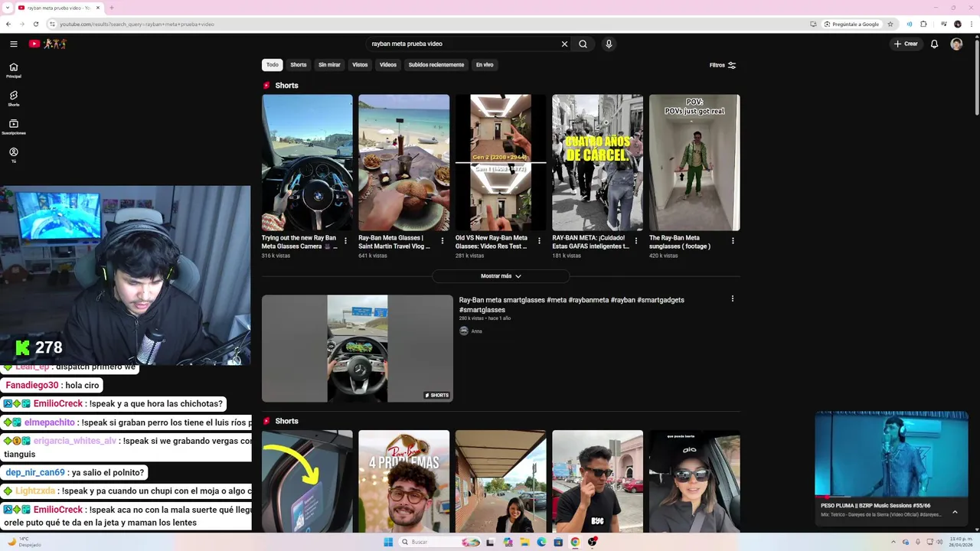980x551 pixels.
Task: Play the Mercedes driving video thumbnail
Action: pyautogui.click(x=358, y=348)
